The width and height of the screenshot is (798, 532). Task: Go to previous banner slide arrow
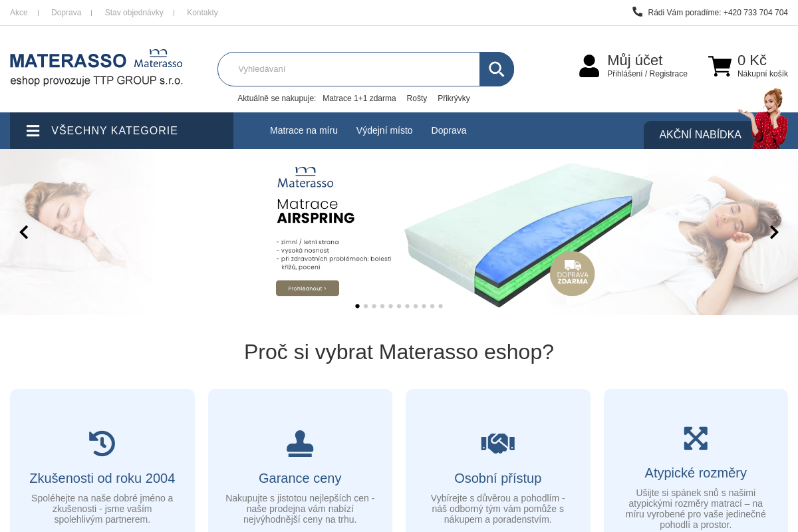click(24, 232)
